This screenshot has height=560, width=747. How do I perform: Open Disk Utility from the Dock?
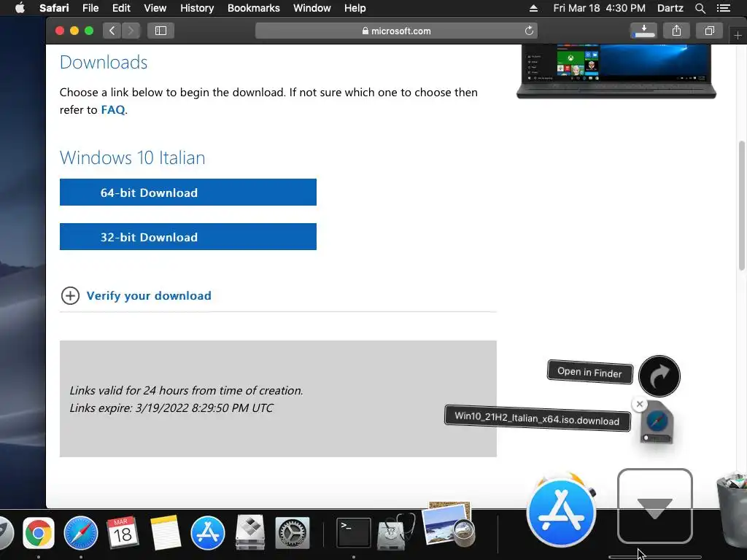[395, 532]
